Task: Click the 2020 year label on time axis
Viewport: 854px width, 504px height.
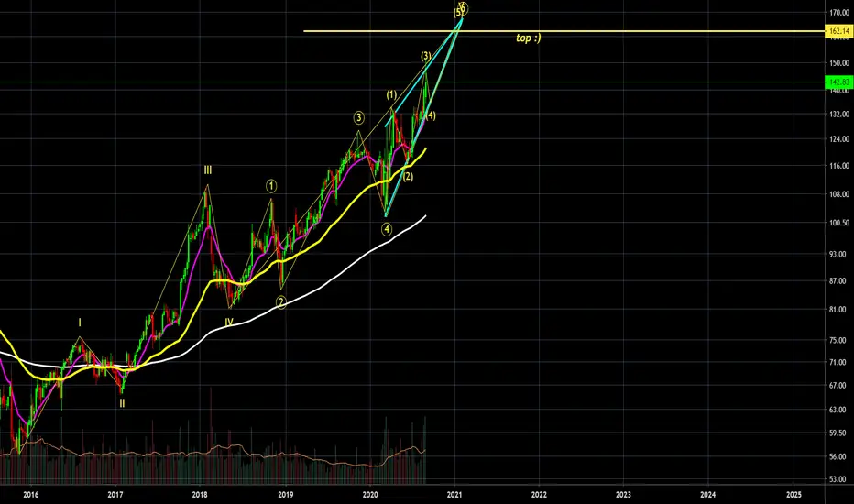Action: tap(370, 495)
